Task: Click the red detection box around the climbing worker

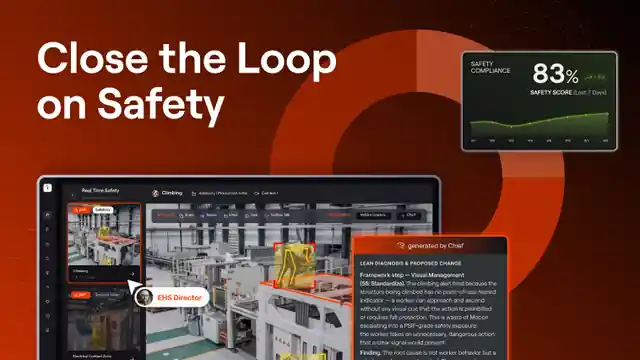Action: tap(294, 265)
